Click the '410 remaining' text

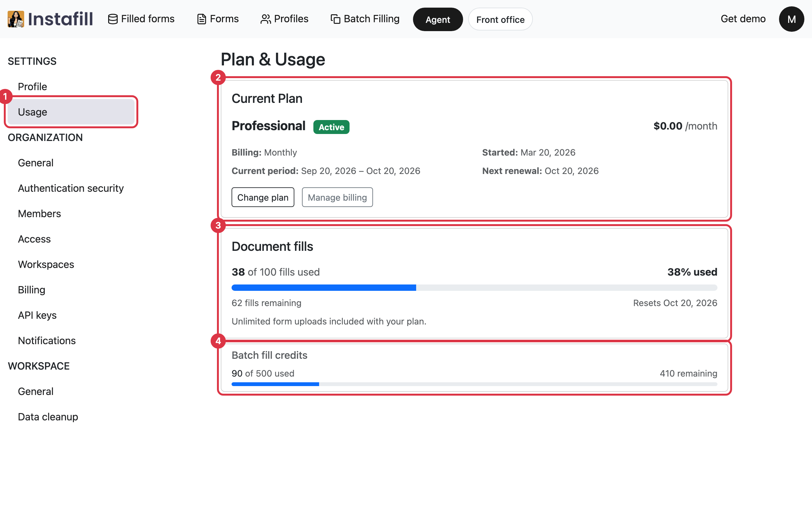tap(689, 373)
